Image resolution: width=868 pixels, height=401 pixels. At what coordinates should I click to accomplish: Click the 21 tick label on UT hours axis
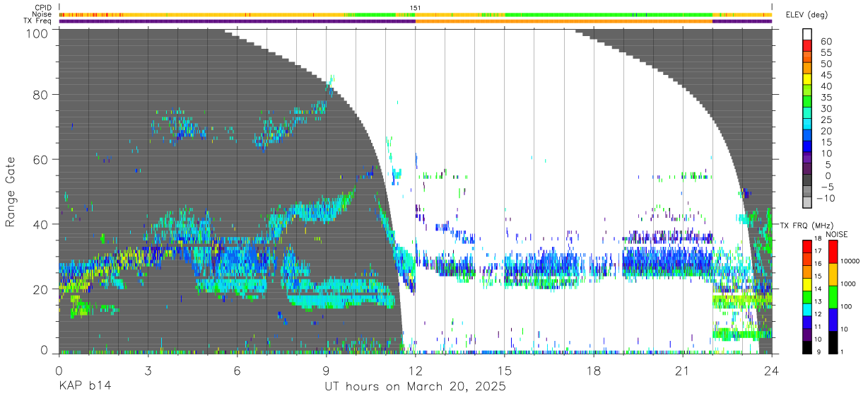pyautogui.click(x=683, y=370)
